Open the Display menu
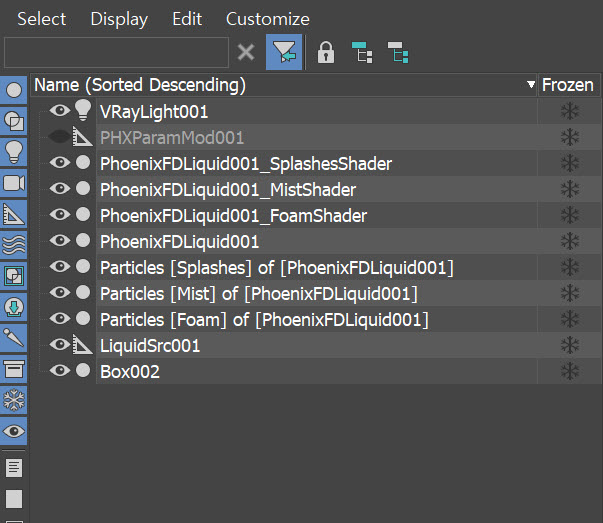Viewport: 603px width, 523px height. click(119, 19)
